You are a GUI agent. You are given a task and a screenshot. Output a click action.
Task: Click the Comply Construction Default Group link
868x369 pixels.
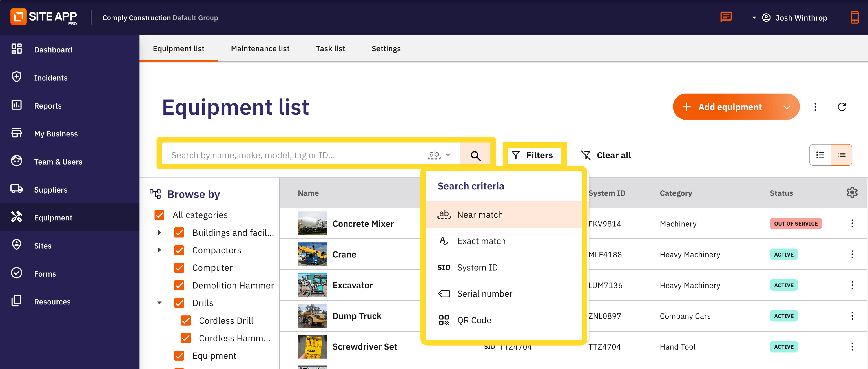point(160,18)
